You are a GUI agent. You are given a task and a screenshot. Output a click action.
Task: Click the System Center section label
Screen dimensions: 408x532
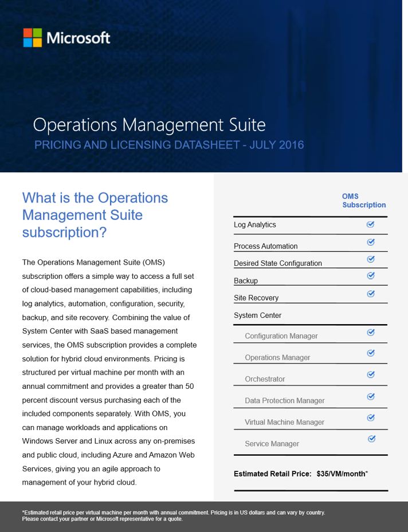coord(258,315)
